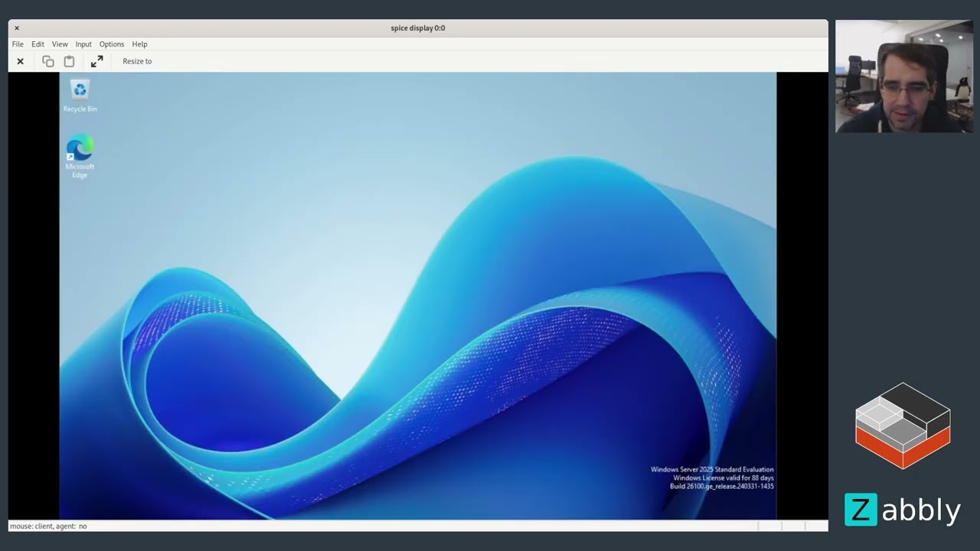
Task: Click the 'spice display 0:0' title bar
Action: (418, 28)
